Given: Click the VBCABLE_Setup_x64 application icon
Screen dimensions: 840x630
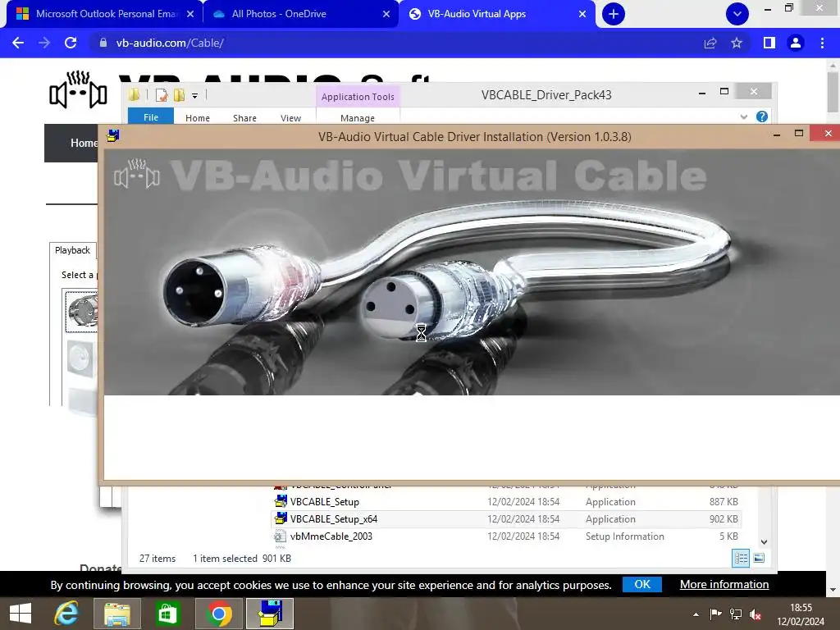Looking at the screenshot, I should click(x=281, y=518).
